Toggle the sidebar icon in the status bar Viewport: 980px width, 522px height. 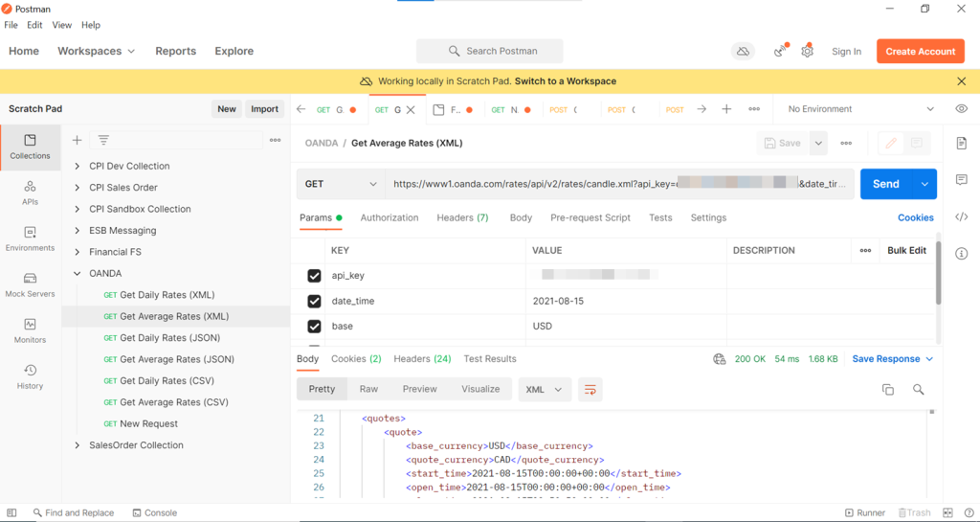(11, 512)
